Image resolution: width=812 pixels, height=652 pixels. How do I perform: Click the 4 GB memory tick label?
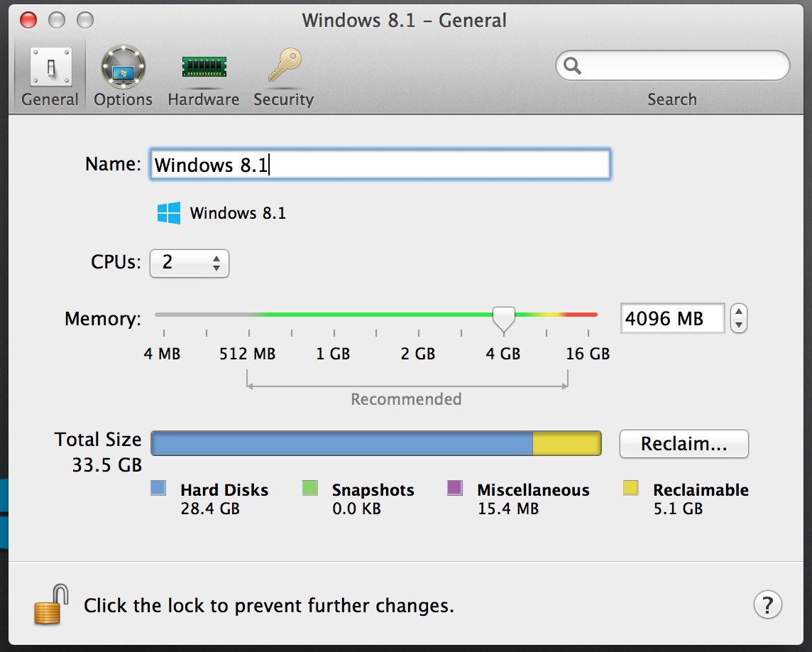tap(503, 354)
